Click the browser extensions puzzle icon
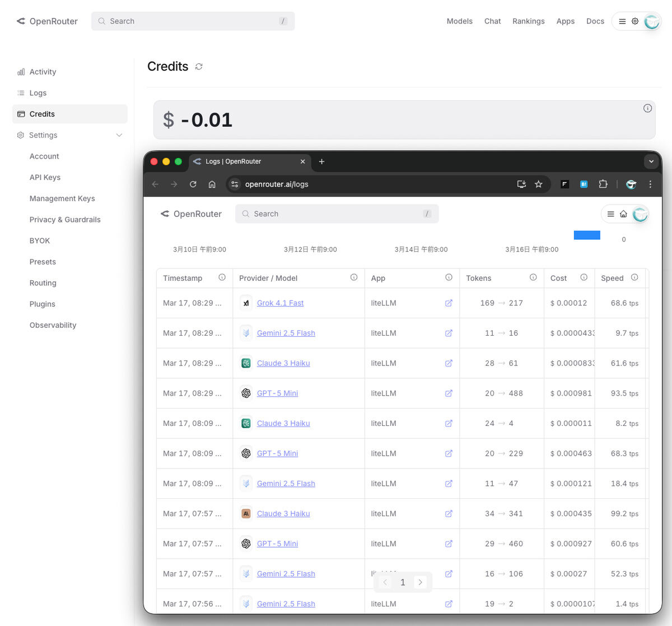The image size is (672, 626). (603, 184)
